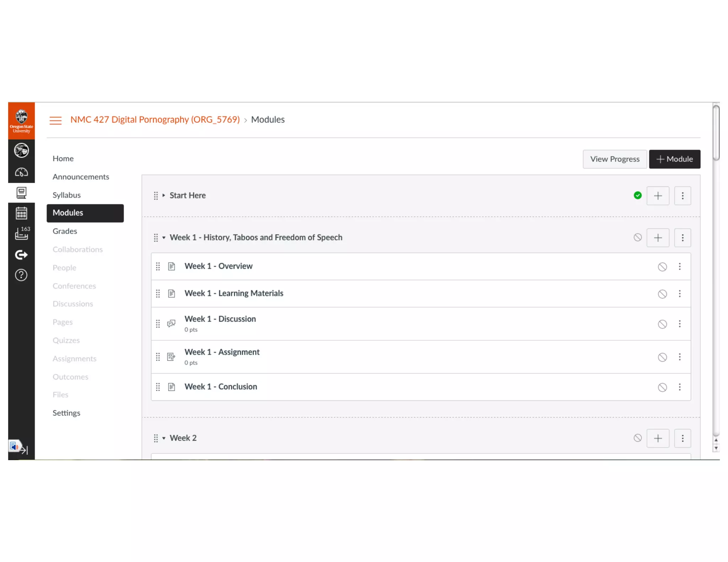Click the View Progress button

614,159
